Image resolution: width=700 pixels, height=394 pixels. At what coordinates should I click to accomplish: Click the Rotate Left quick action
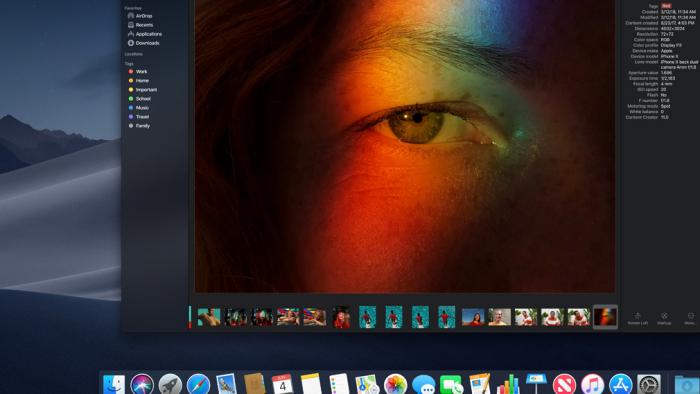(638, 318)
